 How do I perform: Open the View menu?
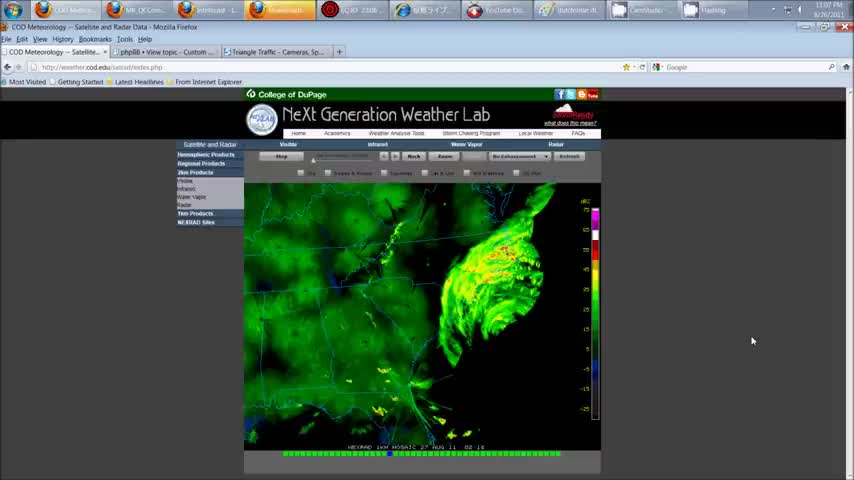pos(40,39)
